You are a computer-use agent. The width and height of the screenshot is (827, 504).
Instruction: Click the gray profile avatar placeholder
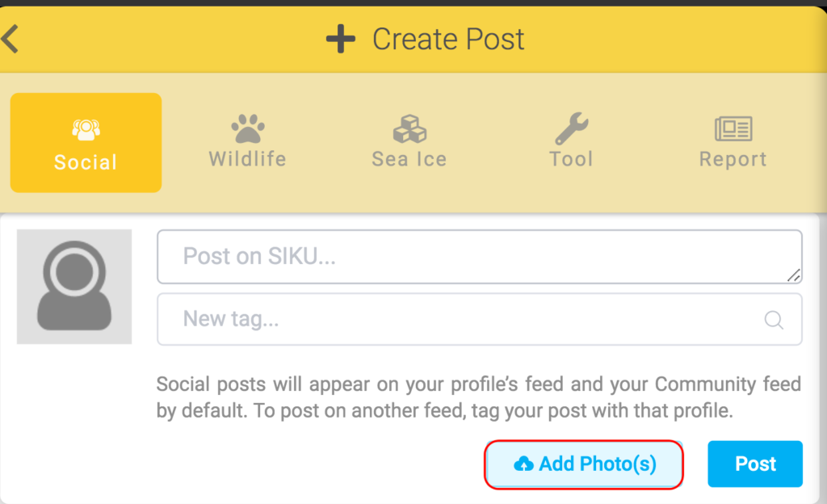coord(74,287)
